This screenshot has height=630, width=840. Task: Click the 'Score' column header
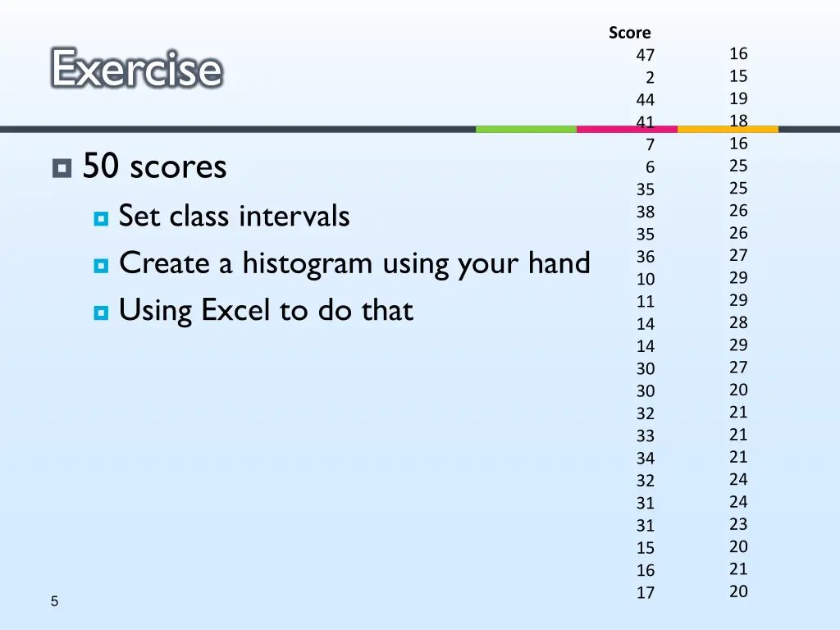[x=629, y=33]
